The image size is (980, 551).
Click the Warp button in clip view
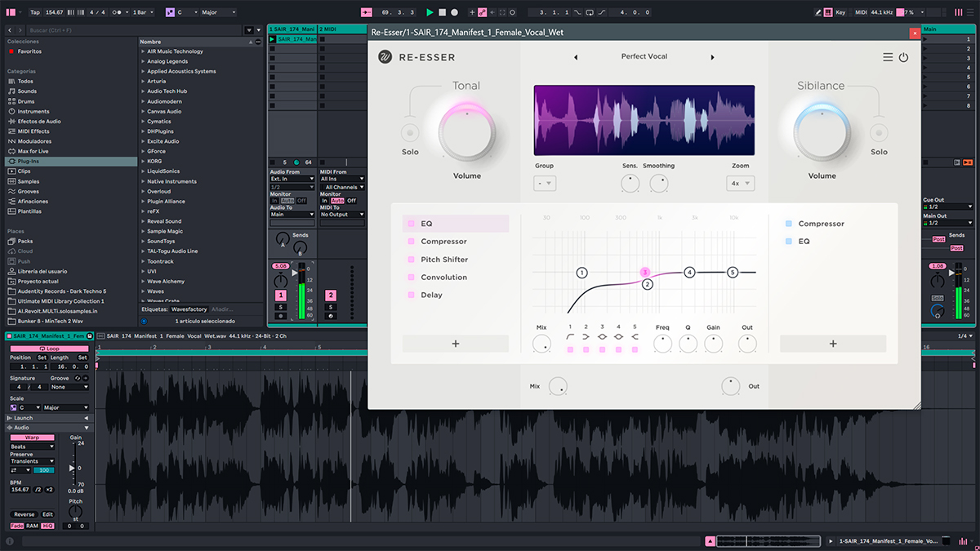(x=31, y=438)
